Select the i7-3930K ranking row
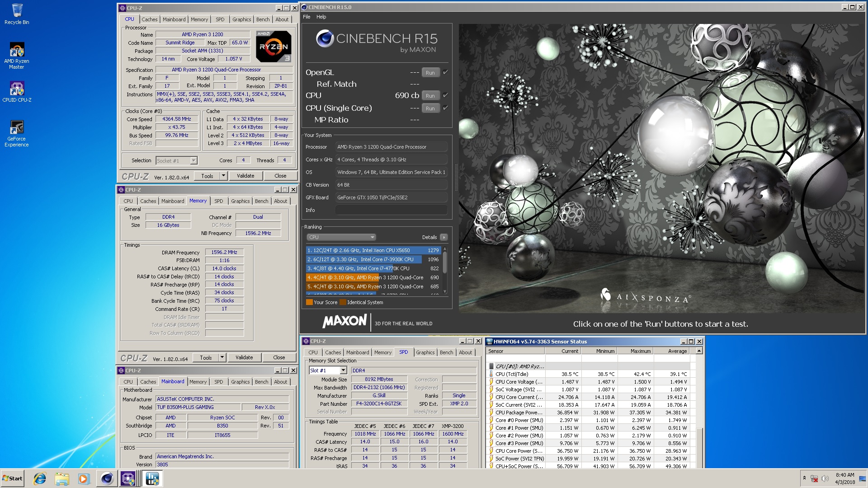 (373, 259)
